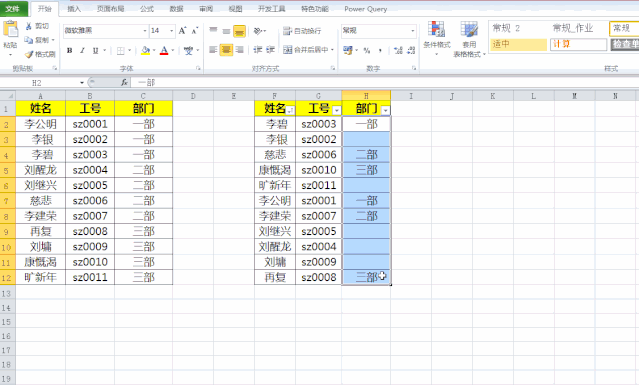Align text right
The width and height of the screenshot is (639, 385).
(240, 50)
